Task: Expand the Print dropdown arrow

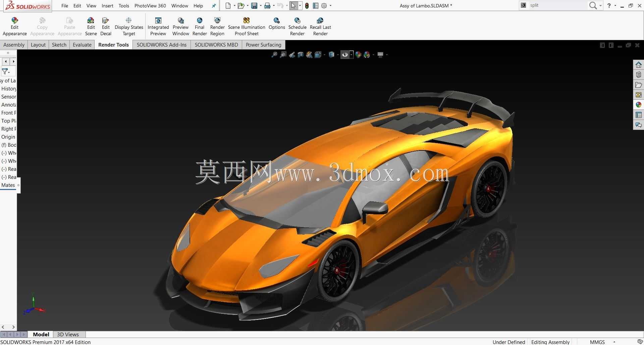Action: (274, 6)
